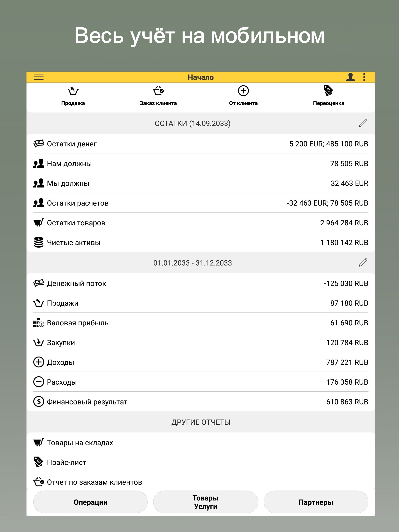The width and height of the screenshot is (399, 532).
Task: Click the 01.01.2033 - 31.12.2033 period header
Action: [192, 263]
